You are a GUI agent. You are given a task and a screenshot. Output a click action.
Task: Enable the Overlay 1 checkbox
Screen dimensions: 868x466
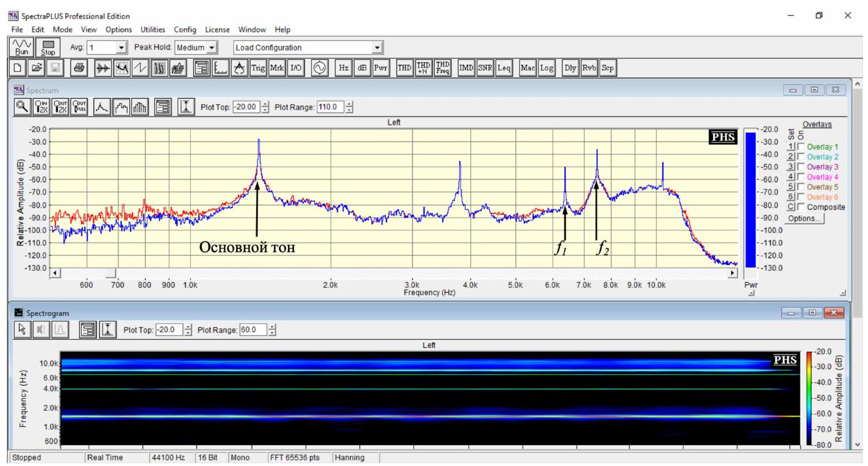coord(801,147)
